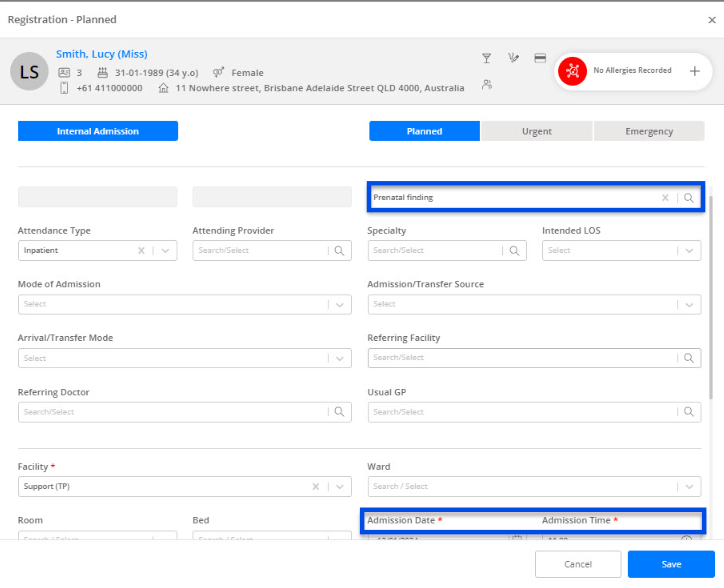Select the Planned admission option
The height and width of the screenshot is (588, 724).
point(425,131)
